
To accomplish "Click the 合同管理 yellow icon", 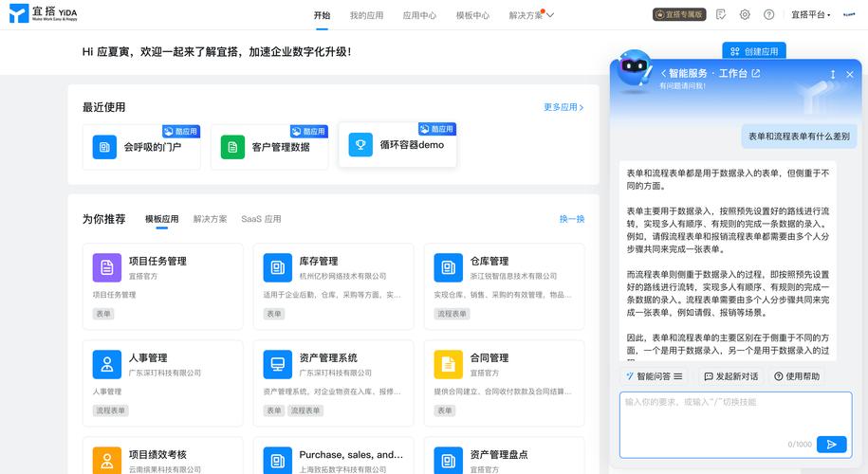I will [449, 364].
